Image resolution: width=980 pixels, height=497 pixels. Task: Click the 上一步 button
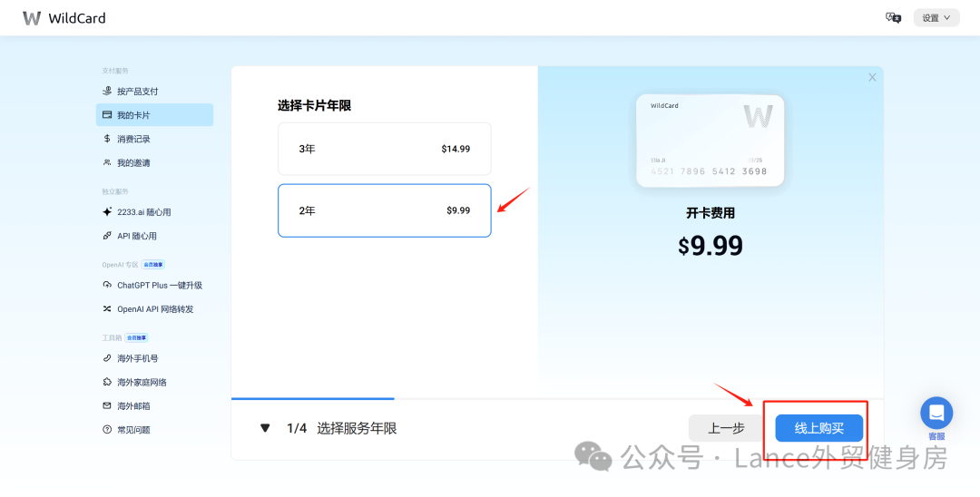tap(726, 428)
